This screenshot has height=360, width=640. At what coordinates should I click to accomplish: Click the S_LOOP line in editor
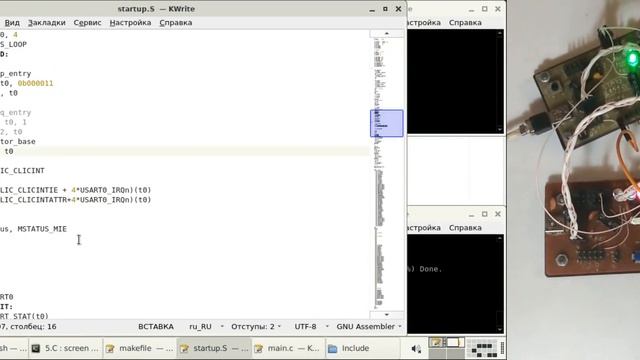[13, 44]
